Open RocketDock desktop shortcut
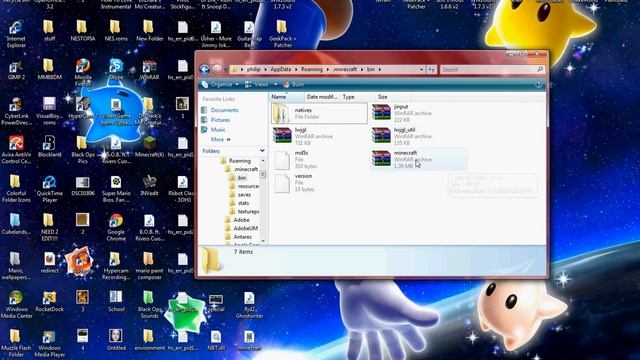 point(49,301)
